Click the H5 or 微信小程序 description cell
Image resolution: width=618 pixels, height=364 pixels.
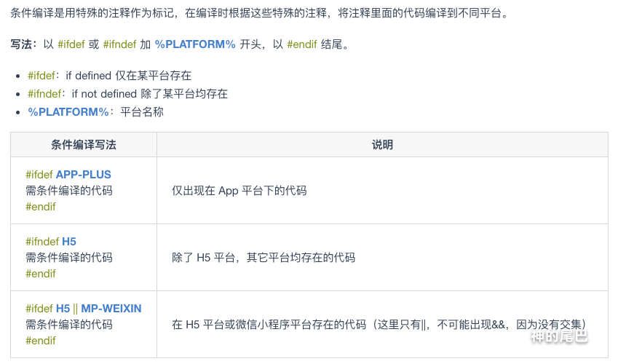pyautogui.click(x=379, y=325)
